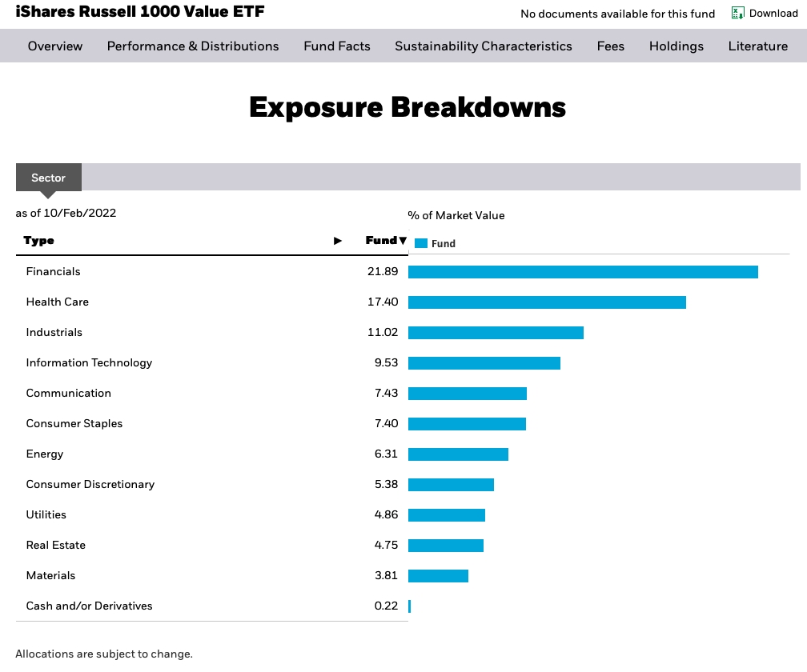Click the Excel download icon
The width and height of the screenshot is (807, 672).
[737, 14]
